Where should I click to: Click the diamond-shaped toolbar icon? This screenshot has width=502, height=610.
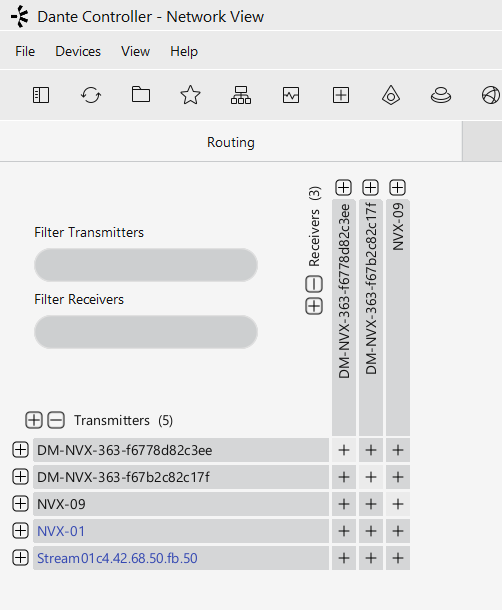point(391,95)
